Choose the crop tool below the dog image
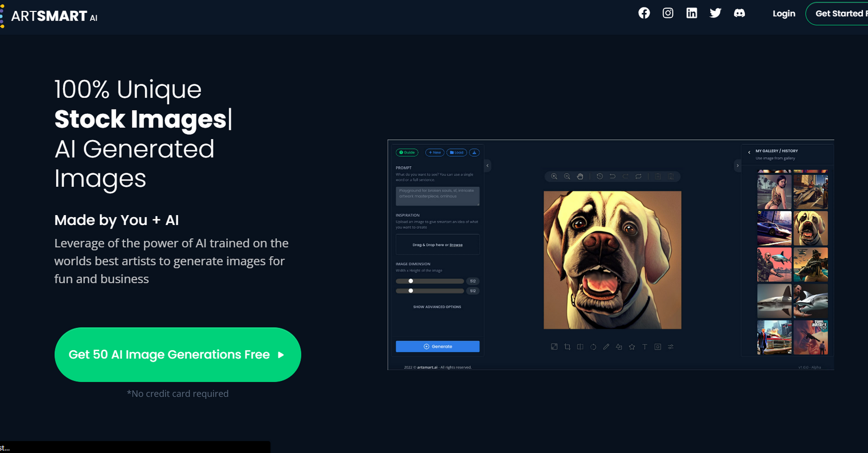The height and width of the screenshot is (453, 868). 567,347
